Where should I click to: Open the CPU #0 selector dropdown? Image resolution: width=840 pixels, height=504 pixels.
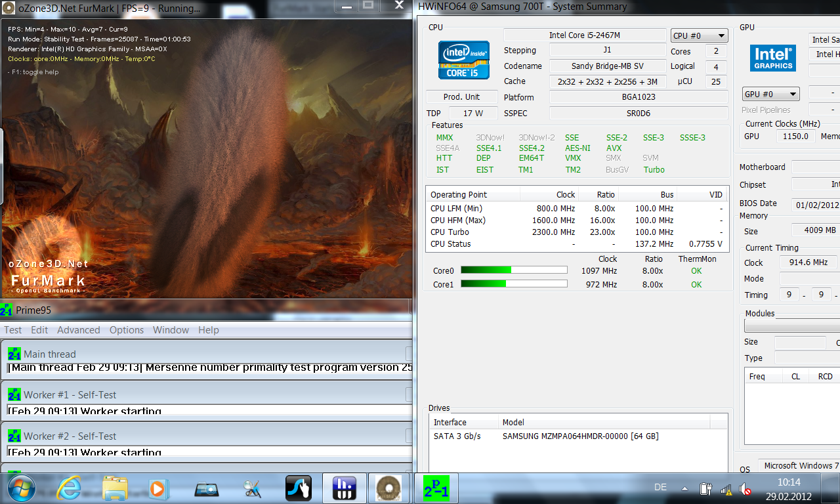pos(700,35)
